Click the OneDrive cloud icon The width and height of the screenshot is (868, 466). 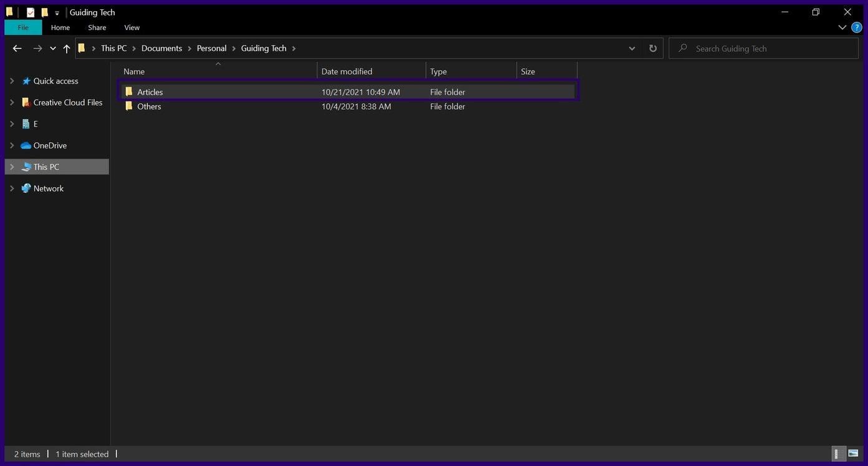(26, 145)
